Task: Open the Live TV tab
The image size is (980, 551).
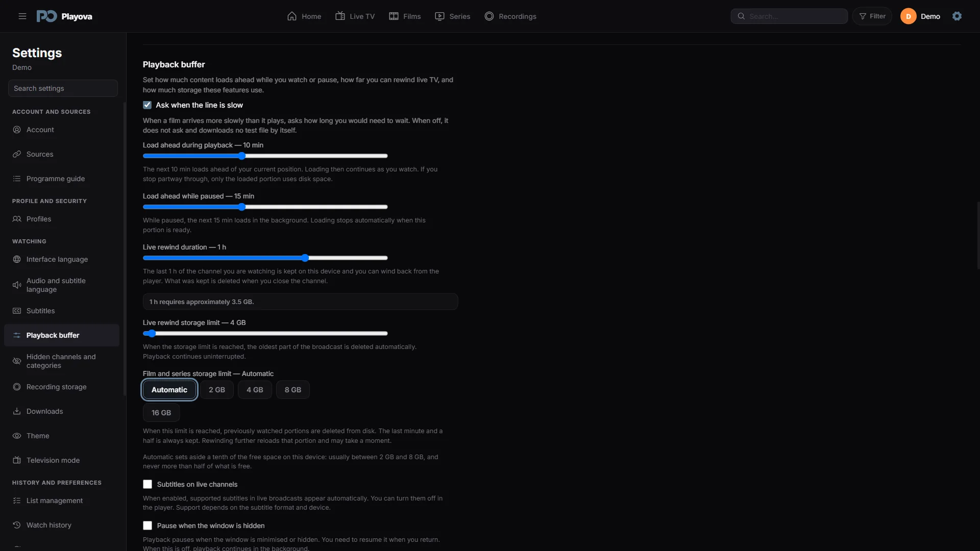Action: (x=355, y=16)
